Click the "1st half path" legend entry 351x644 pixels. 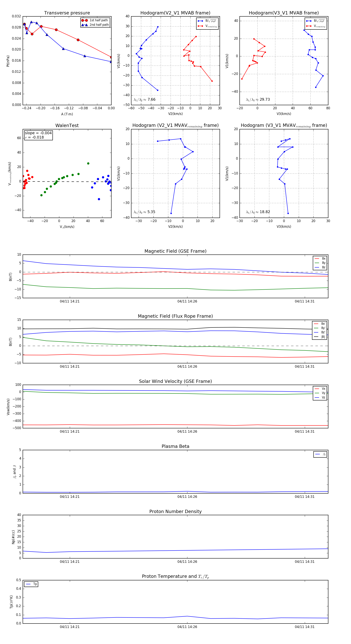(95, 20)
